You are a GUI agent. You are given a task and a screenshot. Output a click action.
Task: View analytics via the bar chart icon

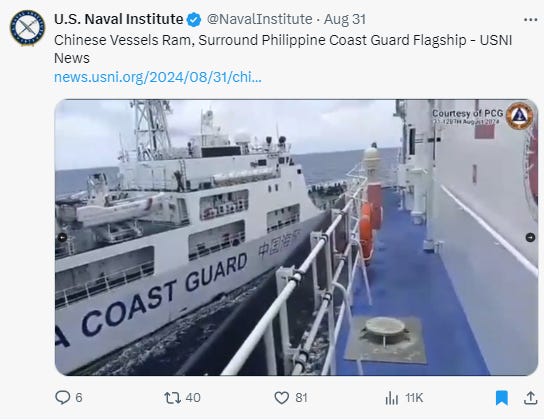coord(391,397)
